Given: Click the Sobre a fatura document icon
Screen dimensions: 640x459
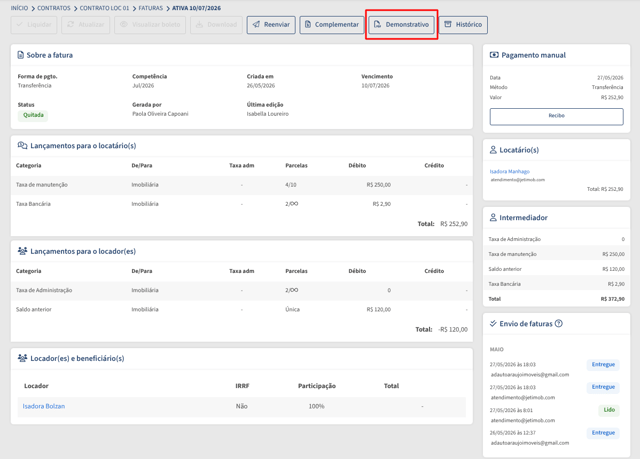Looking at the screenshot, I should (20, 55).
